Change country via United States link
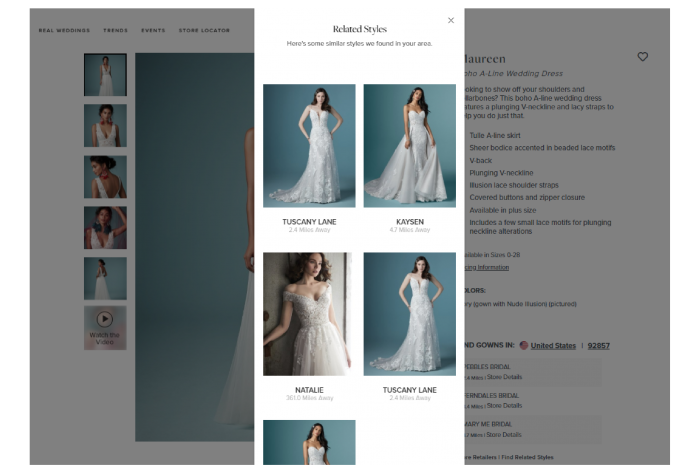Image resolution: width=700 pixels, height=473 pixels. [x=553, y=346]
